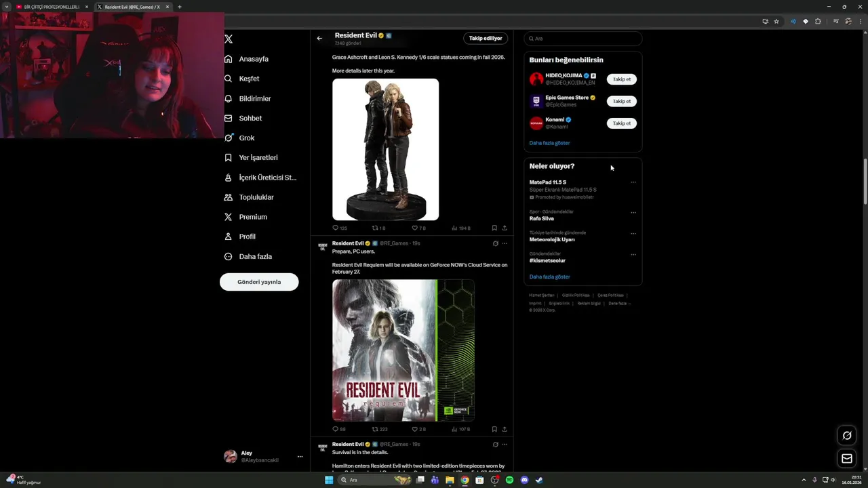Click Daha fazla göster under #kismetseolur
The image size is (868, 488).
[549, 277]
